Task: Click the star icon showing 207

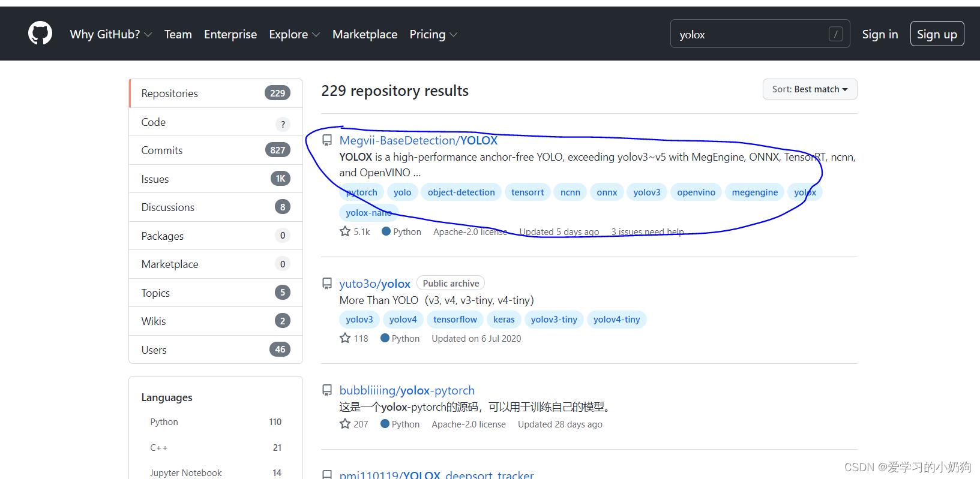Action: tap(345, 424)
